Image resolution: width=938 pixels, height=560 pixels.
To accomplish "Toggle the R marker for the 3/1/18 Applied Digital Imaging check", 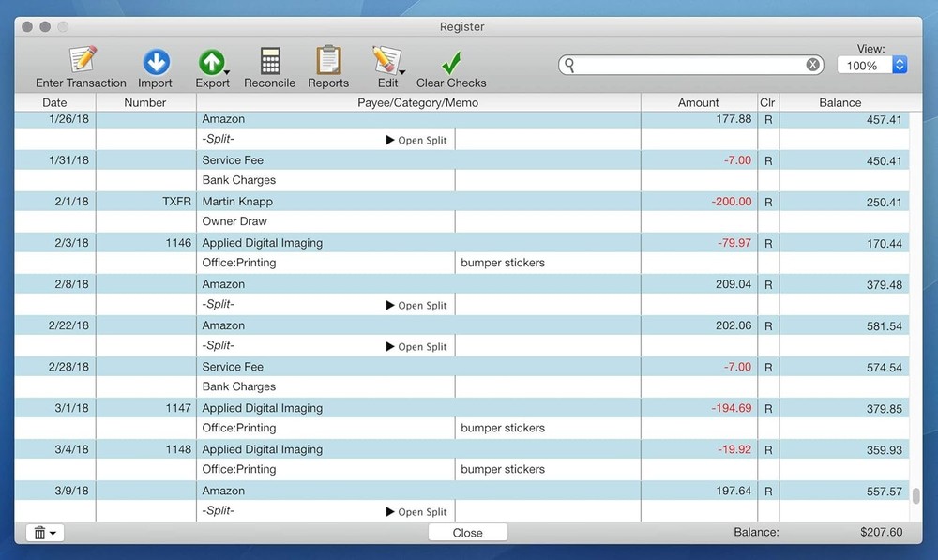I will (767, 407).
